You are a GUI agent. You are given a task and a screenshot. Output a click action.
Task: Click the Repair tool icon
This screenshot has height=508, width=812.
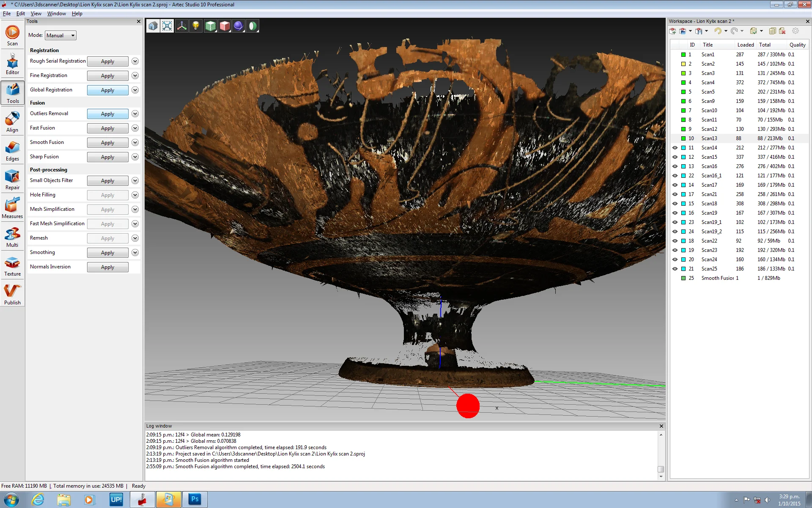[12, 179]
